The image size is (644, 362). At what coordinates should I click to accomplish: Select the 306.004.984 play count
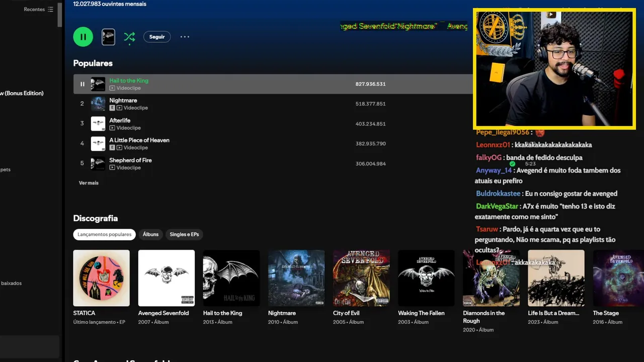pos(371,164)
